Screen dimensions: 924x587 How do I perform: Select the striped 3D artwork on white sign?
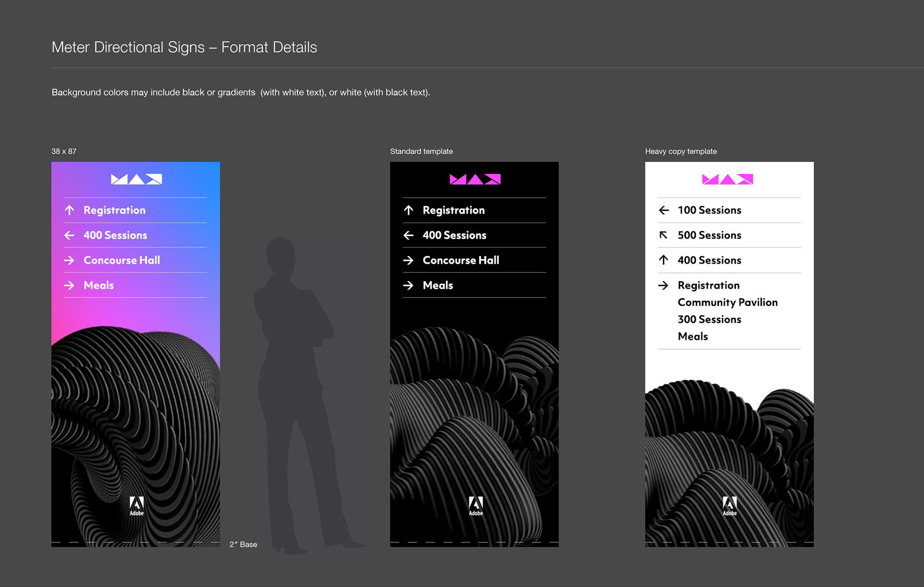tap(730, 462)
